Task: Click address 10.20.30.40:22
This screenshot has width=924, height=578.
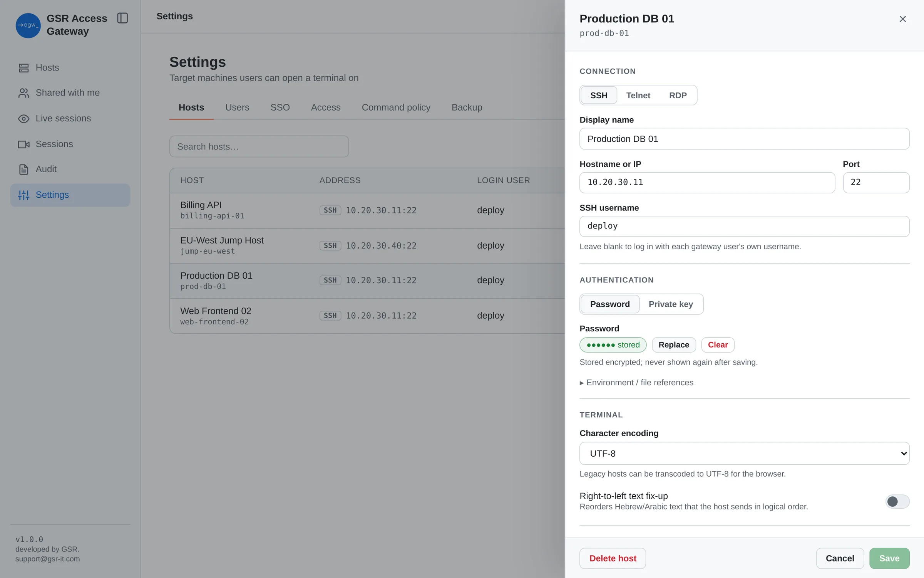Action: coord(381,246)
